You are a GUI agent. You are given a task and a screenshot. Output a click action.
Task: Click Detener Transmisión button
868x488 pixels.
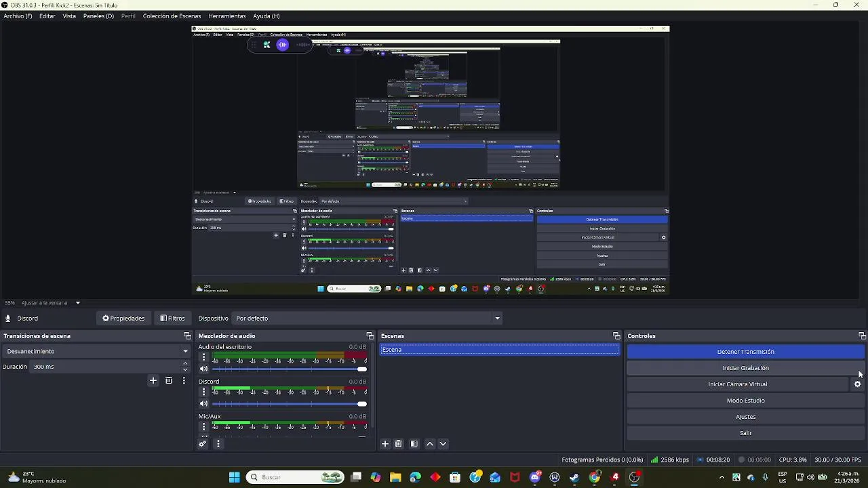click(x=745, y=352)
